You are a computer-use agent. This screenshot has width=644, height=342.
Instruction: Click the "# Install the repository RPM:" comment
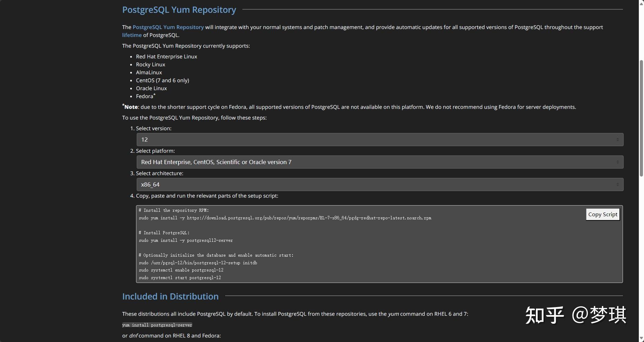click(174, 210)
